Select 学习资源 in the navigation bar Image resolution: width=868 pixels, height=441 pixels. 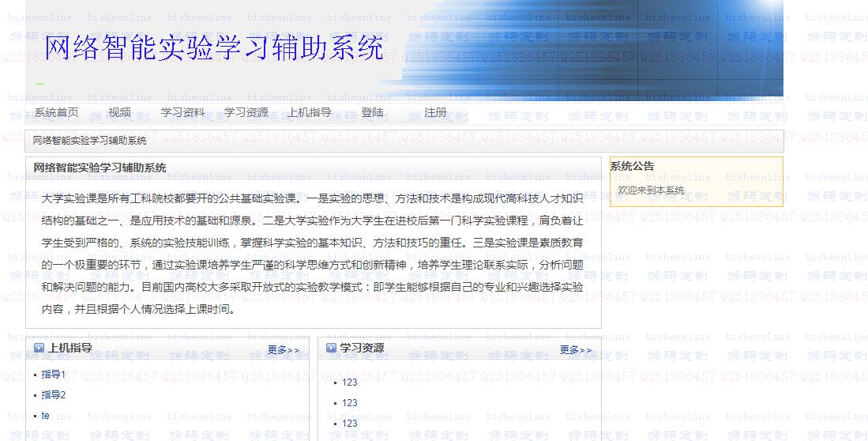click(x=246, y=112)
